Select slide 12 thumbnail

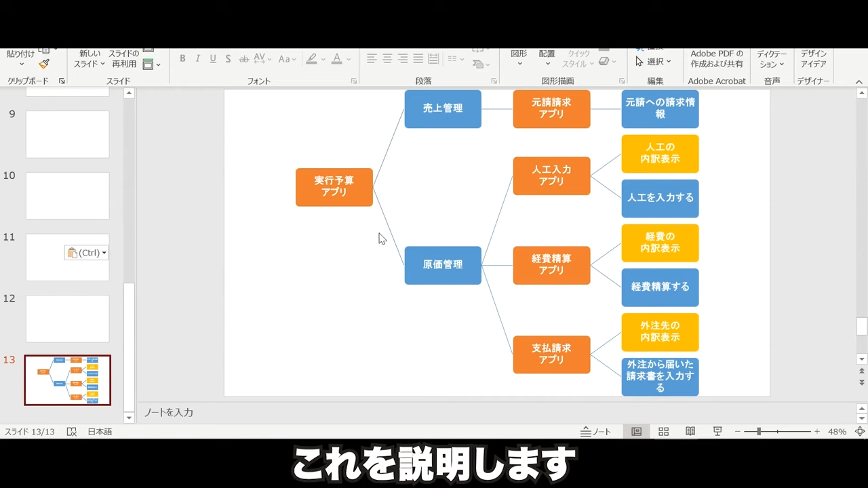coord(67,319)
